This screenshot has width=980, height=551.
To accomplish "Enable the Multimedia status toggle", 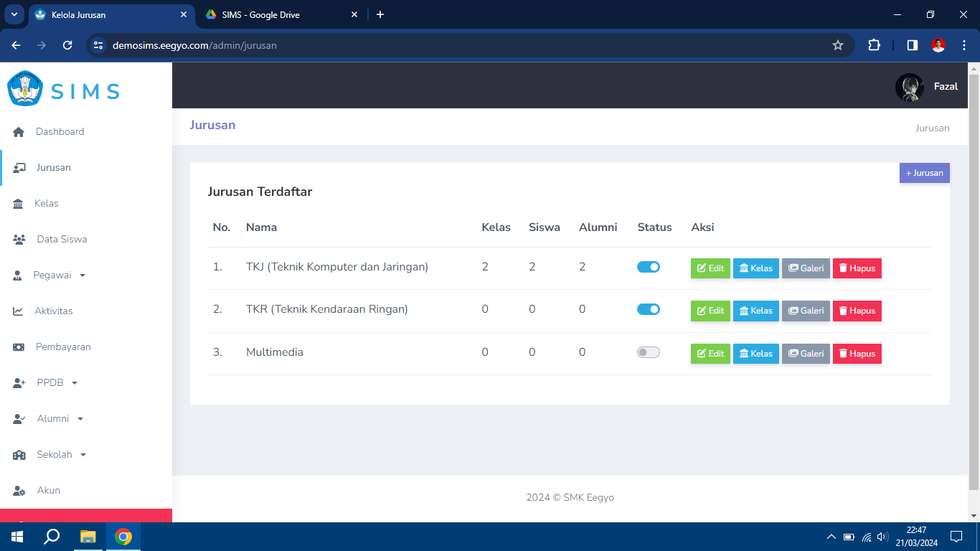I will (x=648, y=352).
